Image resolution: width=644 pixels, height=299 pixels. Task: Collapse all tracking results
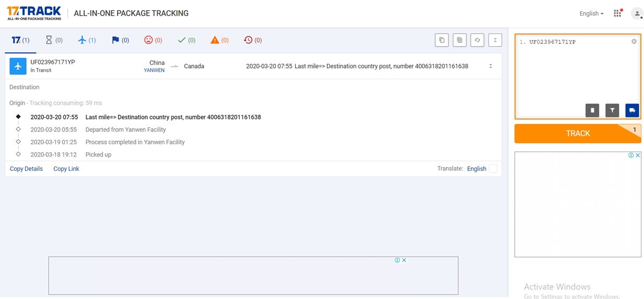click(x=495, y=40)
